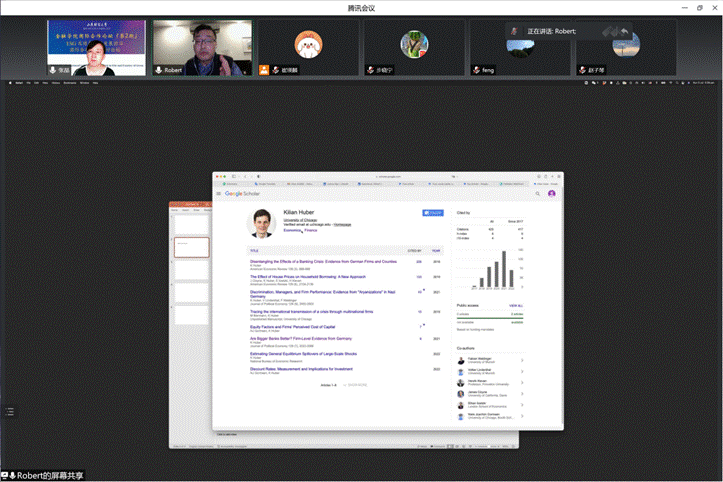Click the list icon at the left edge
Viewport: 723px width, 482px height.
coord(10,411)
